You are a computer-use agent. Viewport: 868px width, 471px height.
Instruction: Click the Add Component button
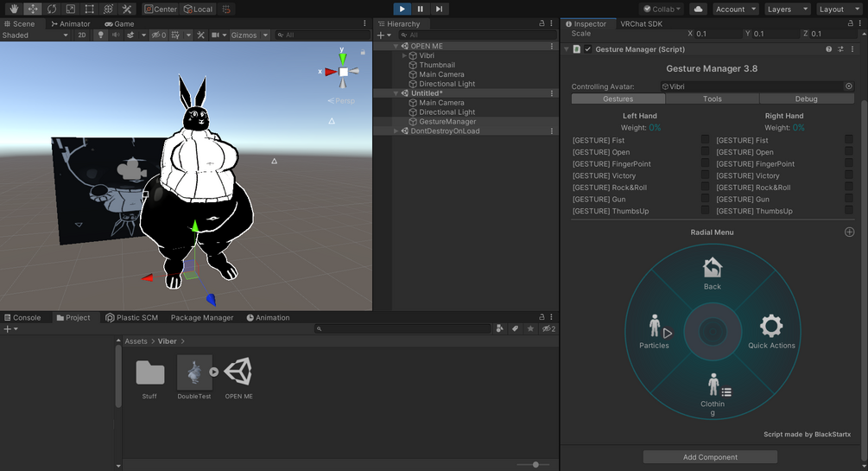[710, 457]
